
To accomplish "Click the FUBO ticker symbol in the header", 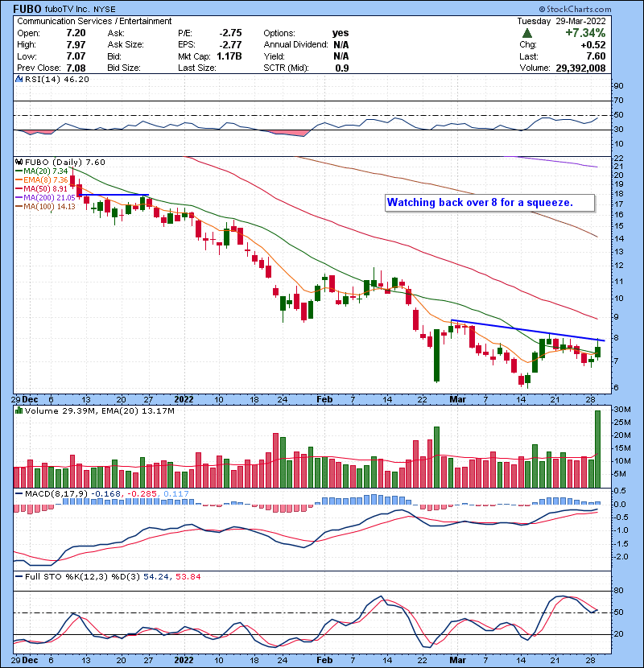I will 27,9.
